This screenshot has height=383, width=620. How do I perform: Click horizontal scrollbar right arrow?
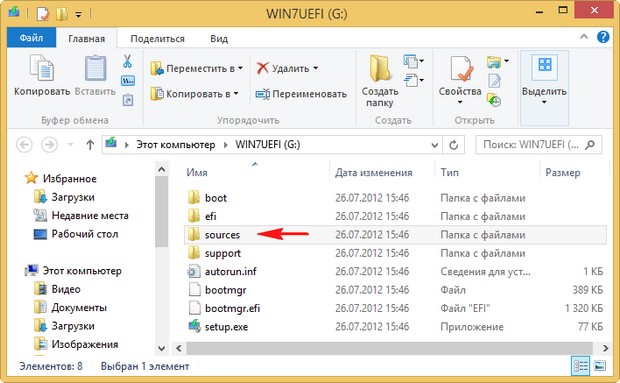pos(605,348)
